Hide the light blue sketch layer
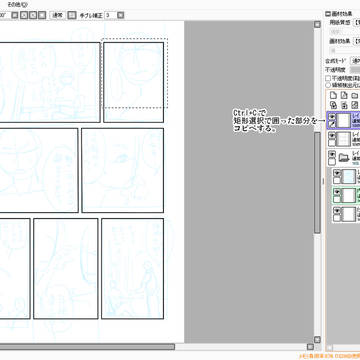This screenshot has width=360, height=360. coord(337,173)
